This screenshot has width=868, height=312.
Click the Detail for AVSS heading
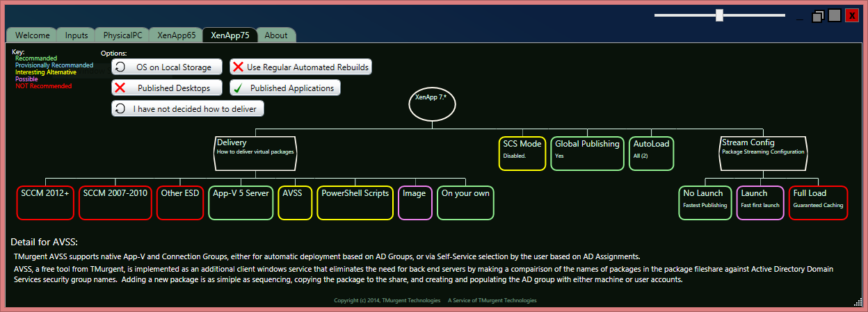tap(44, 242)
